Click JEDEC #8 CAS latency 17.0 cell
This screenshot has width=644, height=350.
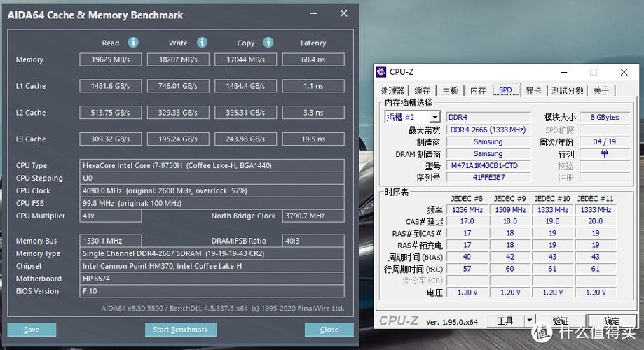(467, 221)
